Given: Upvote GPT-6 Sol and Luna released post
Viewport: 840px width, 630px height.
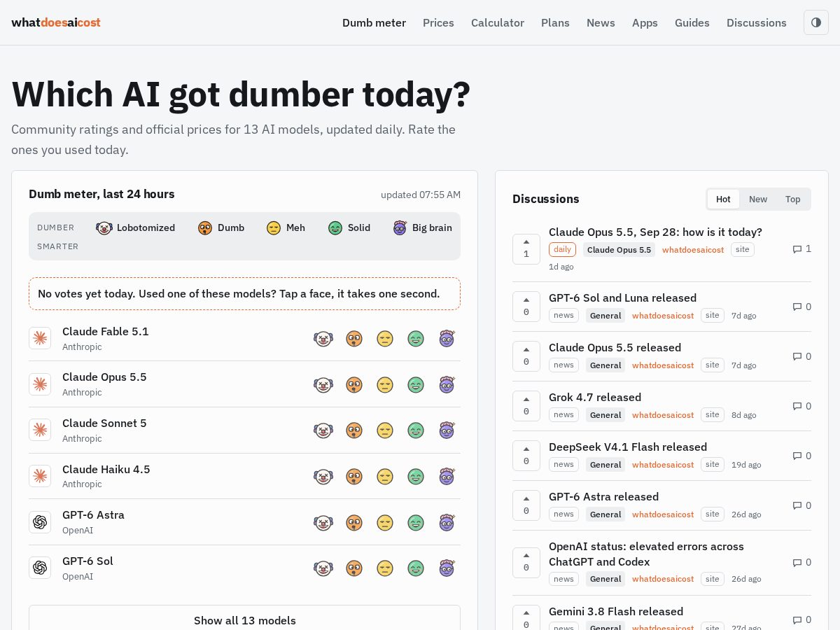Looking at the screenshot, I should coord(526,307).
